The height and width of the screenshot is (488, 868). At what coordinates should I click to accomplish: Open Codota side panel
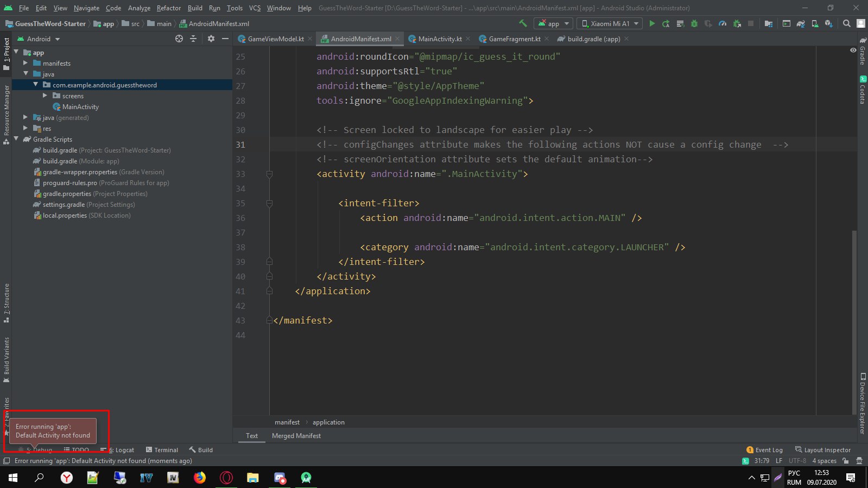[x=862, y=90]
